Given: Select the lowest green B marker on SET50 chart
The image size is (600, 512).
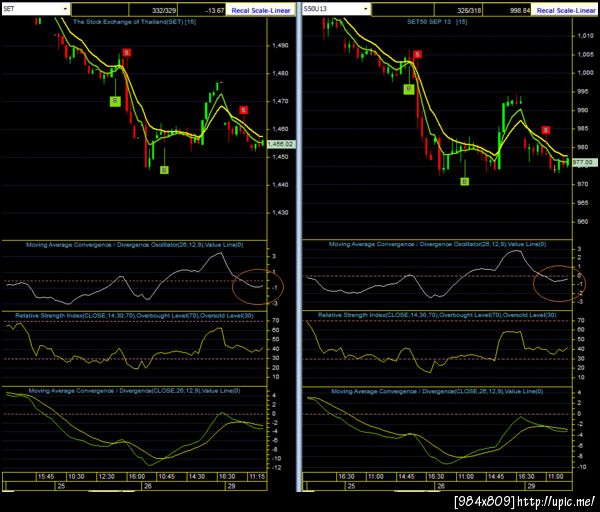Looking at the screenshot, I should point(465,181).
